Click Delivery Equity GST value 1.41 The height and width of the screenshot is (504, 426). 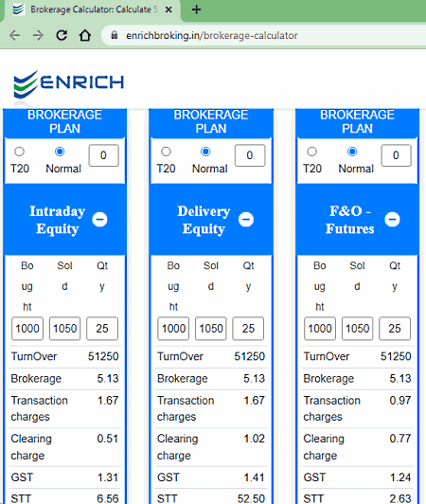pyautogui.click(x=254, y=477)
